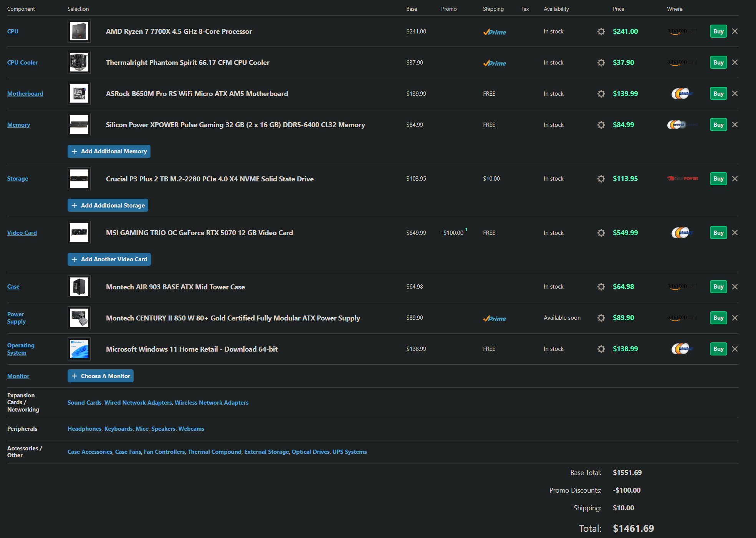This screenshot has height=538, width=756.
Task: Browse Case Fans accessories
Action: coord(128,452)
